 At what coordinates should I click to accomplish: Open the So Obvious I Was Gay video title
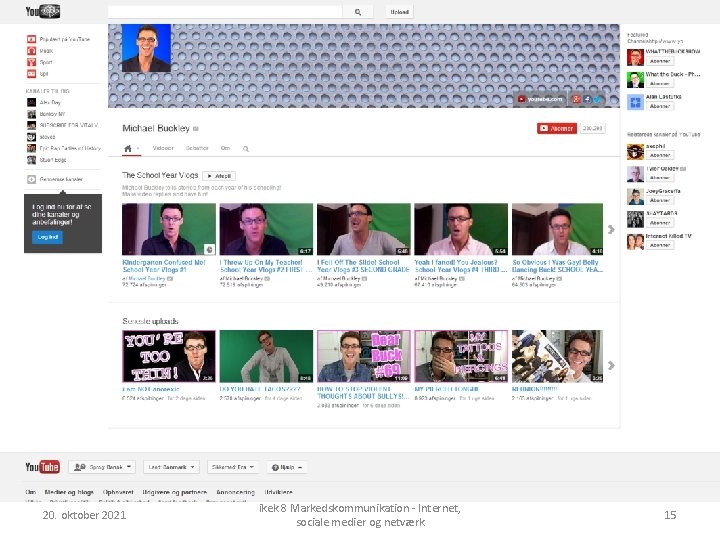(x=557, y=266)
